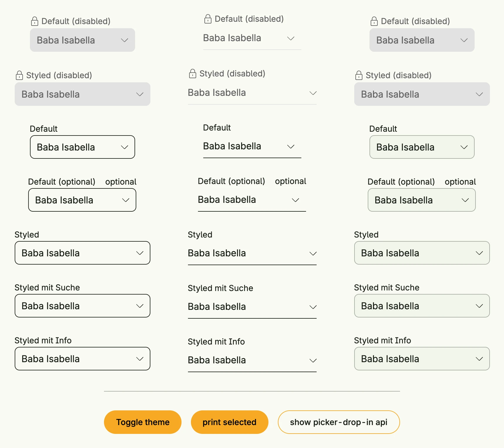Click chevron arrow in middle column Default (optional) dropdown
Viewport: 504px width, 448px height.
point(295,200)
